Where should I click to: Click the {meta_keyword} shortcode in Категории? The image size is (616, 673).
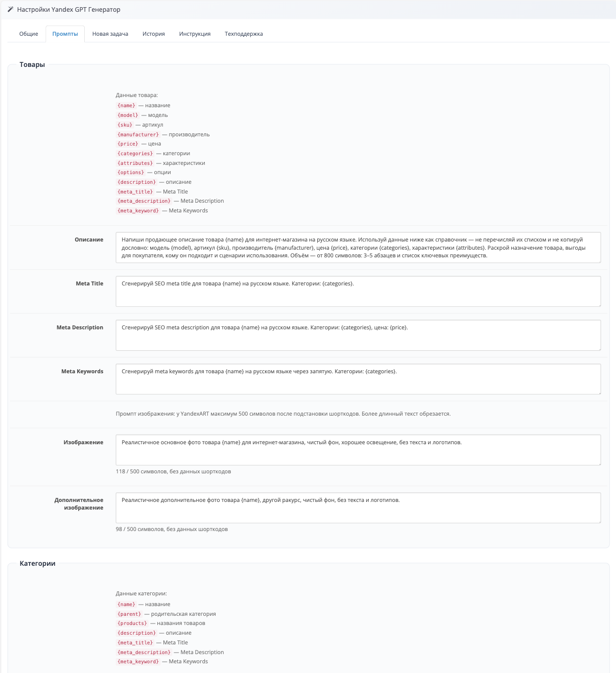[138, 662]
